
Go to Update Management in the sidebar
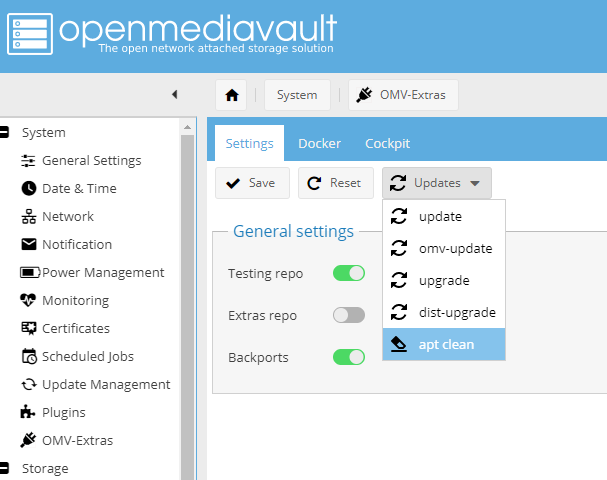pyautogui.click(x=106, y=384)
